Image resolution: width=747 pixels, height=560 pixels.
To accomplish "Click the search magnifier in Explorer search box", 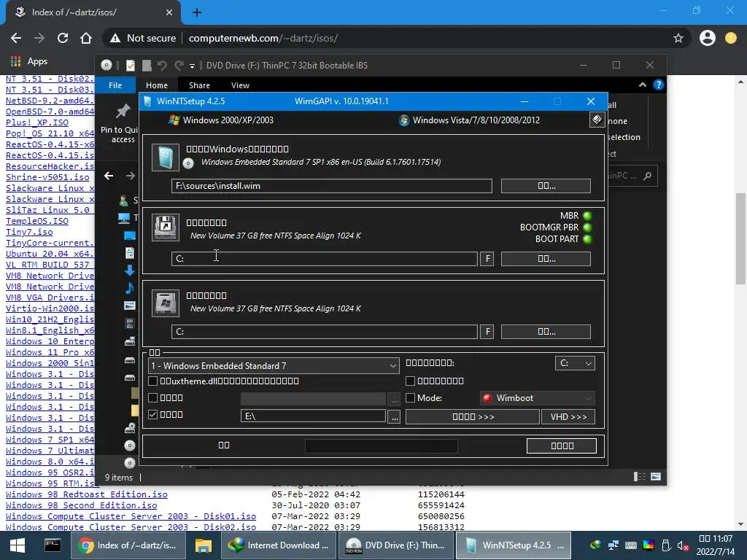I will click(x=647, y=176).
